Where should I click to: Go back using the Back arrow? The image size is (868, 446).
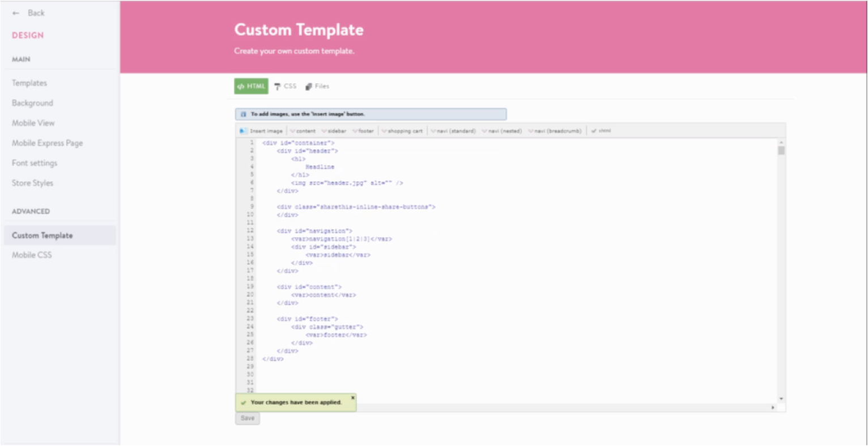(28, 13)
